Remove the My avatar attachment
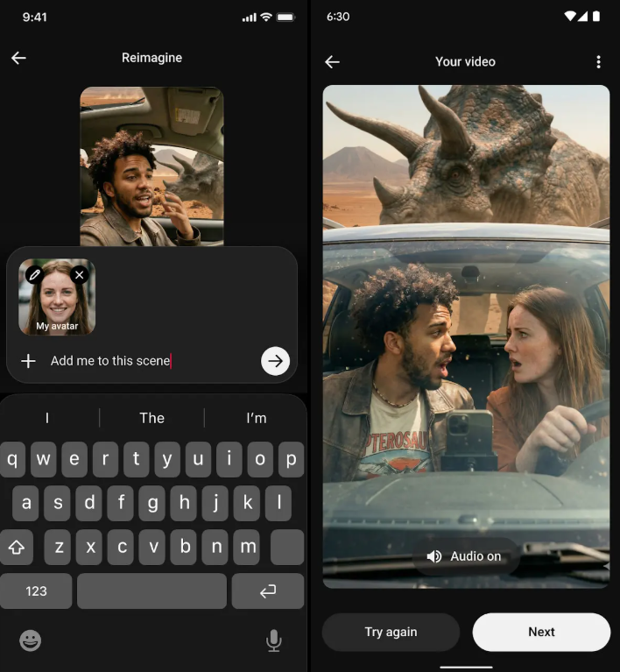Screen dimensions: 620x672 80,274
